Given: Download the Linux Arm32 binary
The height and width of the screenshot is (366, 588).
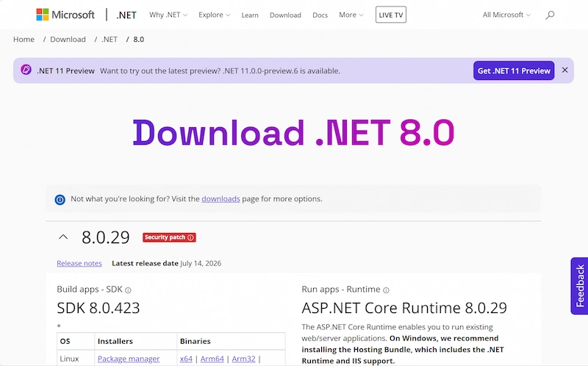Looking at the screenshot, I should pos(244,359).
